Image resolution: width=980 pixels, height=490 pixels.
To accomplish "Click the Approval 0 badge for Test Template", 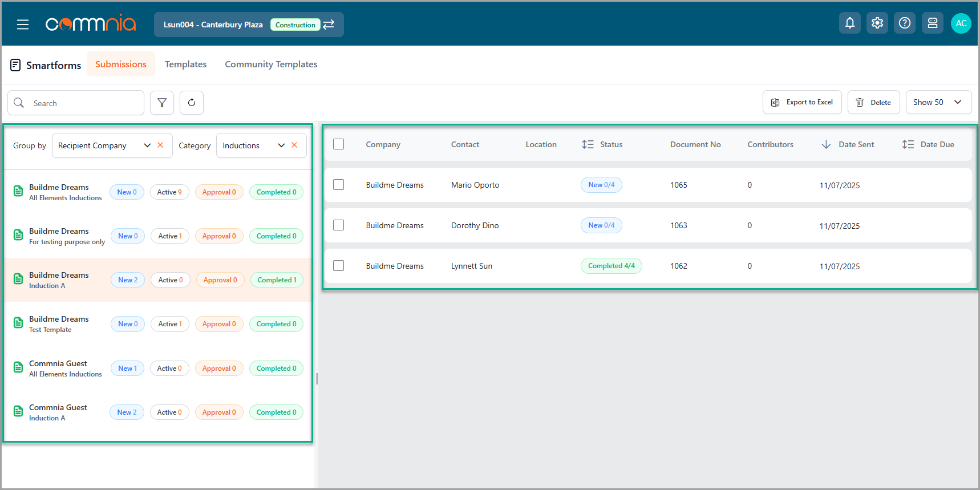I will tap(219, 324).
